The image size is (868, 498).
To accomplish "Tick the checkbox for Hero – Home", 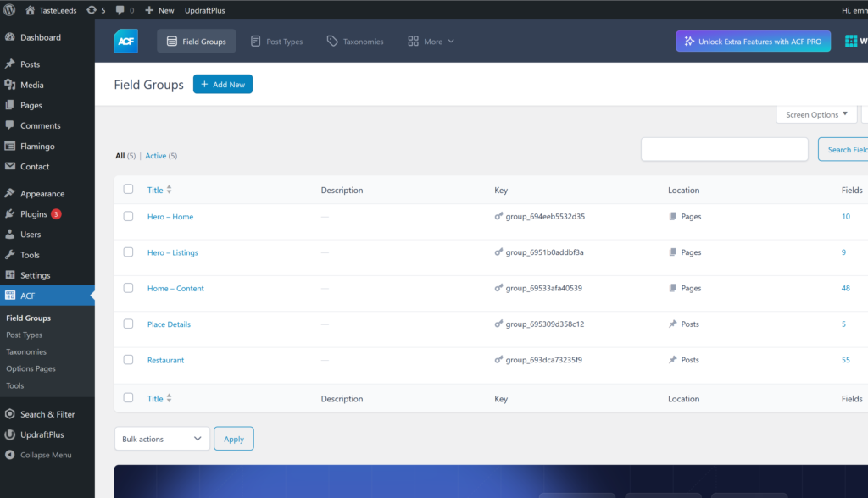I will tap(129, 217).
